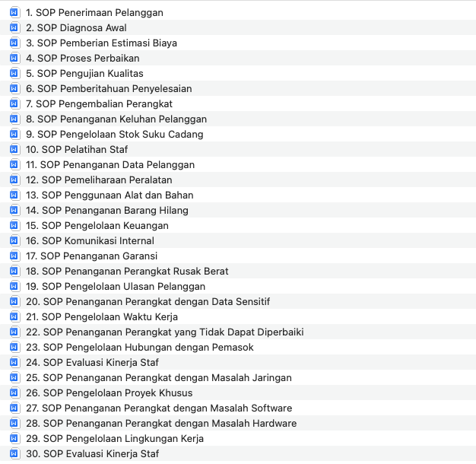Select document icon beside 20. SOP Data Sensitif file
This screenshot has width=476, height=464.
(x=14, y=301)
